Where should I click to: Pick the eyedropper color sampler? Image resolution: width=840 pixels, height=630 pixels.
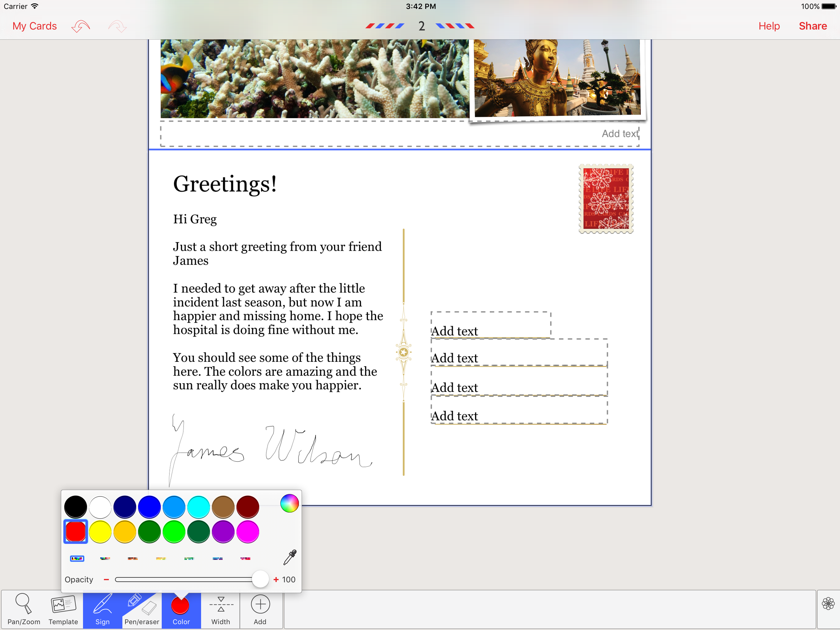(x=290, y=557)
